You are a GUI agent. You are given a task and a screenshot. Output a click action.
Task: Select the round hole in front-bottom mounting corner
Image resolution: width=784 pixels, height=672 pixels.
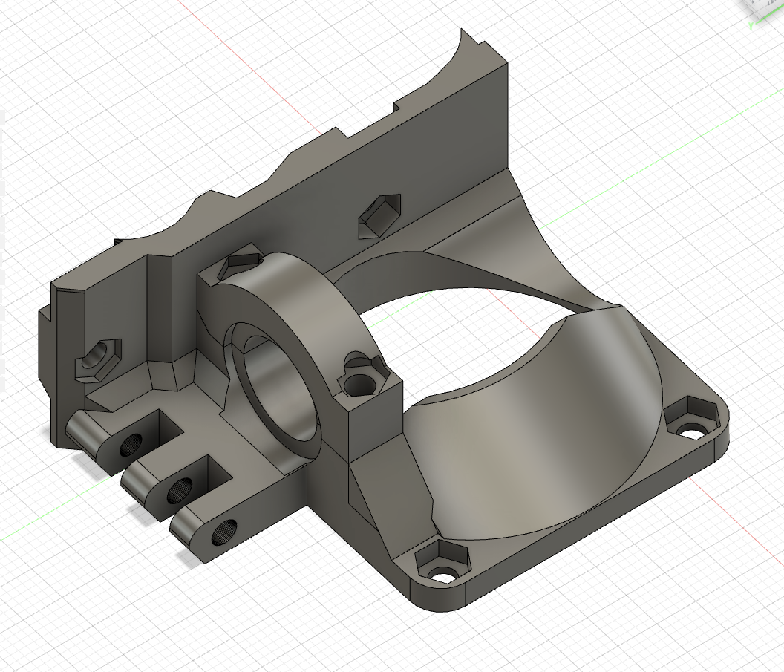coord(442,575)
